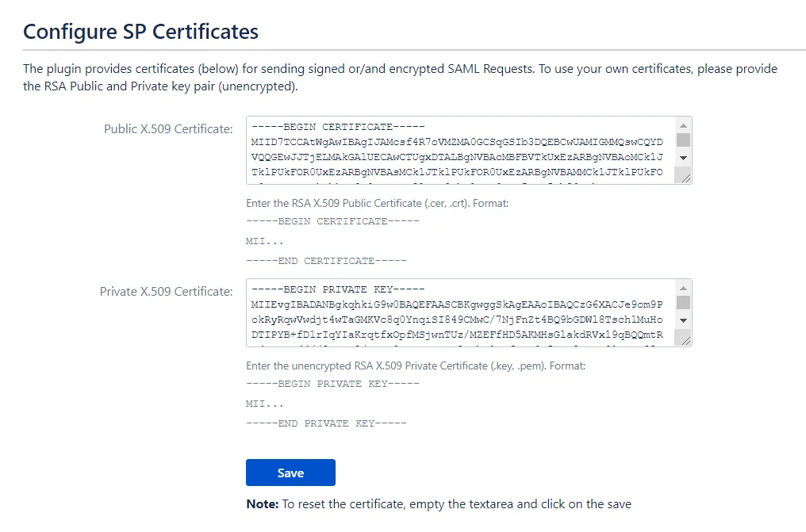This screenshot has width=806, height=532.
Task: Click the public certificate format hint text
Action: click(x=377, y=204)
